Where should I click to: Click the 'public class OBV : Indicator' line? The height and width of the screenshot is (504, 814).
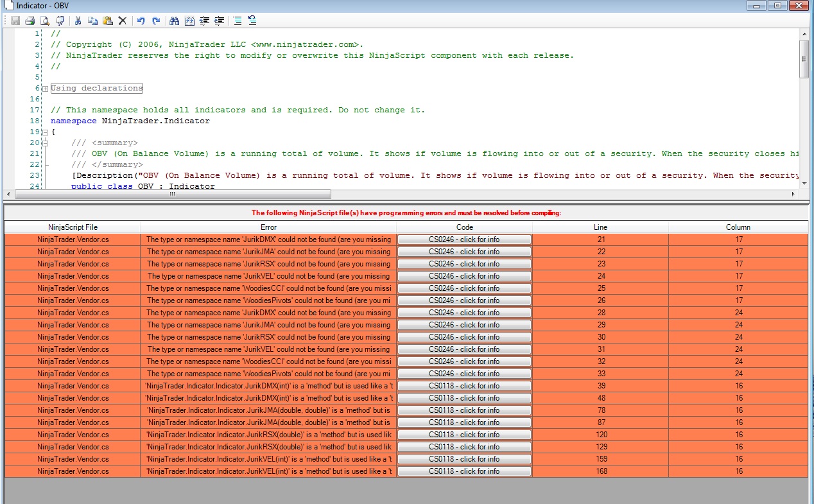(143, 186)
